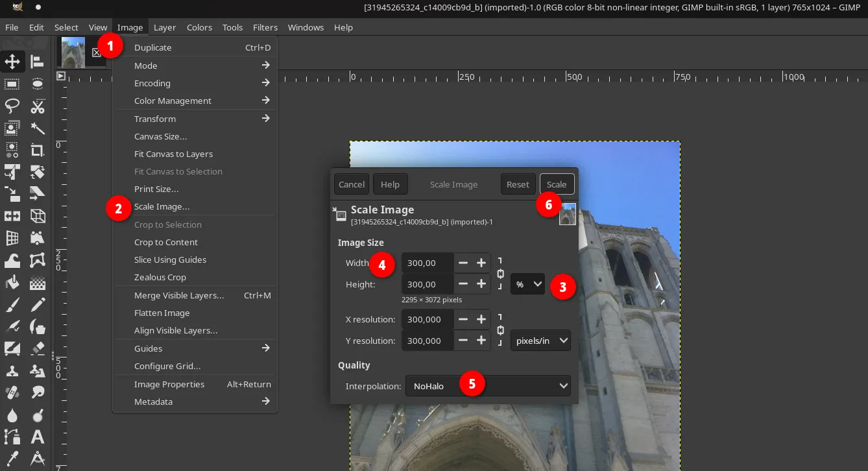The width and height of the screenshot is (868, 471).
Task: Select the Flip tool
Action: 12,216
